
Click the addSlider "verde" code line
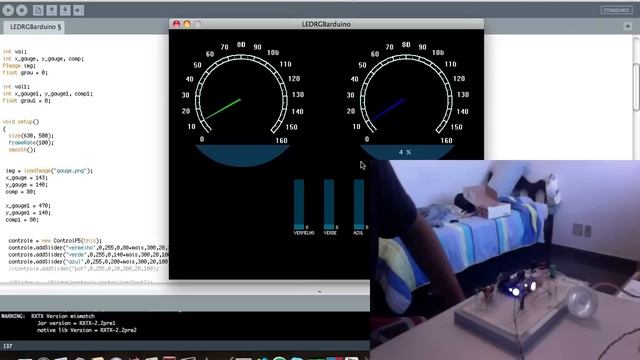pos(88,255)
